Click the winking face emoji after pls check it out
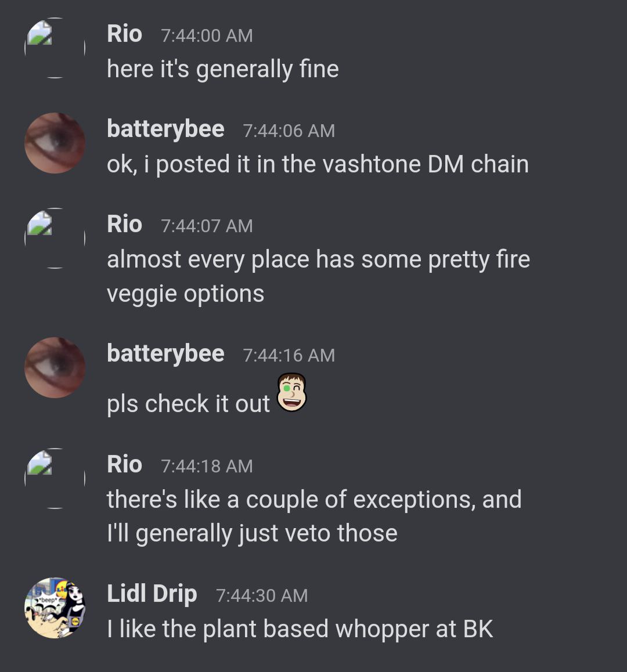This screenshot has width=627, height=672. tap(291, 392)
